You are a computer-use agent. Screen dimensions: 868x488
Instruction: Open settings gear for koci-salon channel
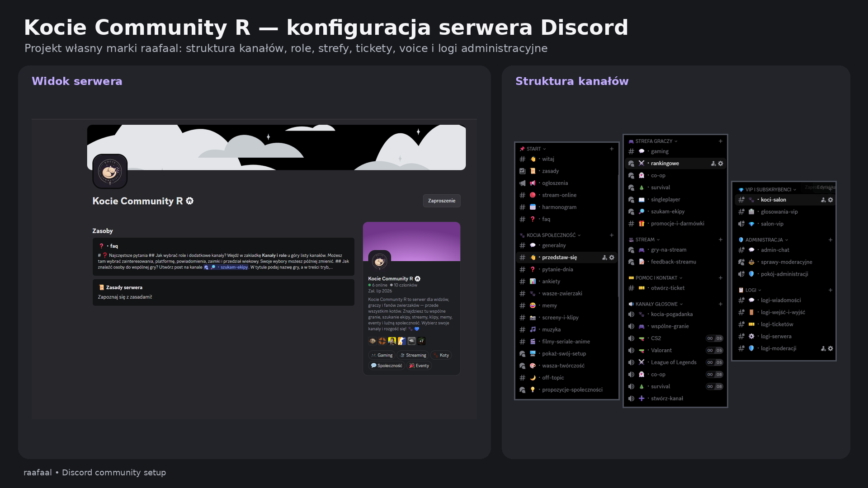coord(830,200)
